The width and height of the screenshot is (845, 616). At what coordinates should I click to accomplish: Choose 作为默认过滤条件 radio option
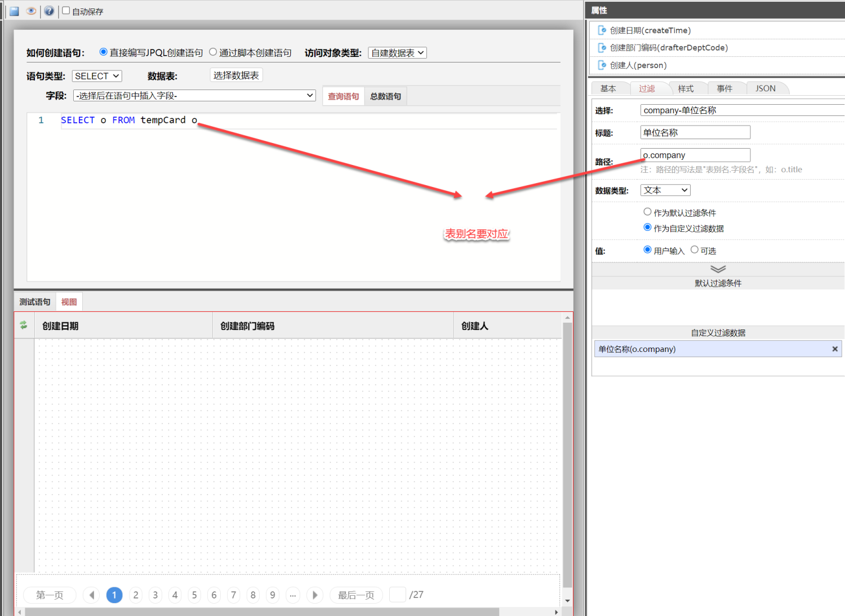pos(647,212)
